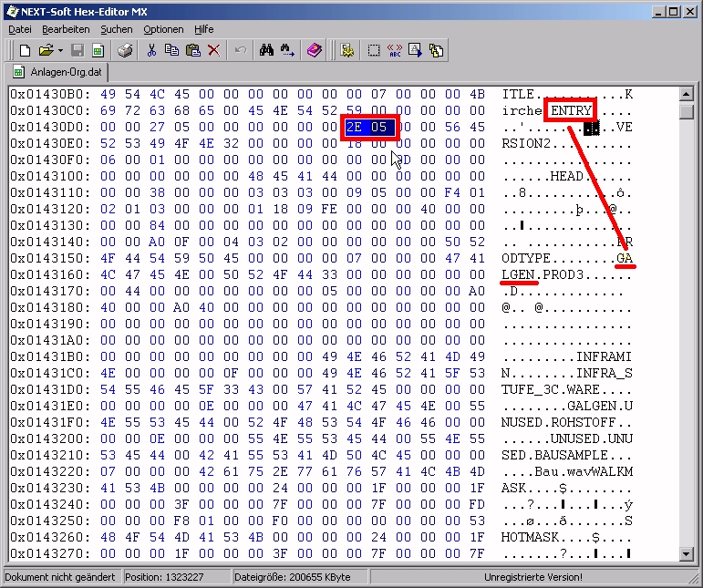Open the Optionen menu
The width and height of the screenshot is (703, 588).
point(163,29)
